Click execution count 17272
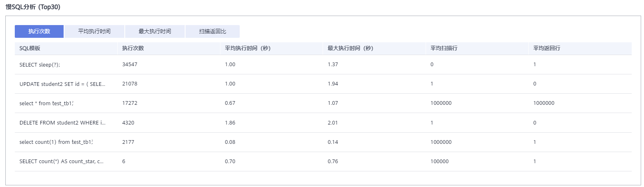Image resolution: width=644 pixels, height=187 pixels. (x=130, y=103)
